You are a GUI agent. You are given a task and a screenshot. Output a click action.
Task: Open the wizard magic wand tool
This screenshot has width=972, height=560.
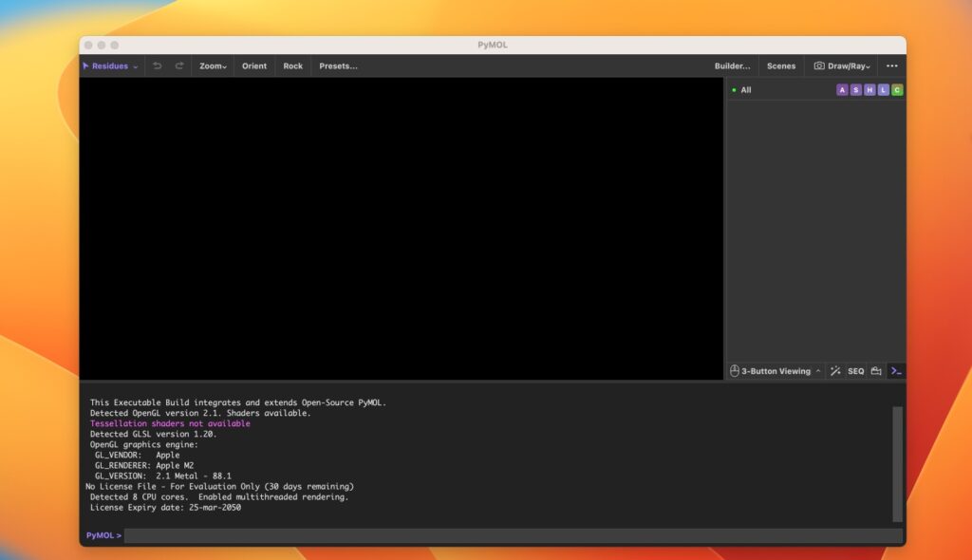[836, 371]
